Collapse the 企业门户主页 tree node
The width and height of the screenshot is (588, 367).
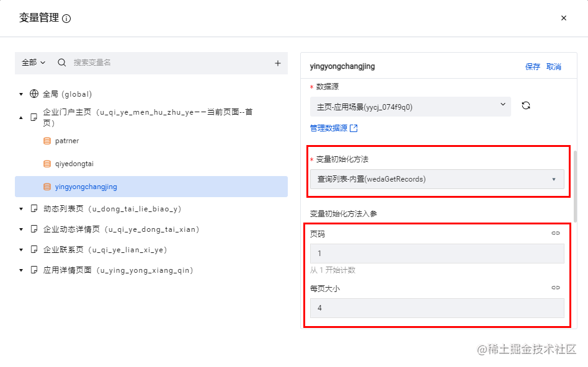tap(21, 118)
